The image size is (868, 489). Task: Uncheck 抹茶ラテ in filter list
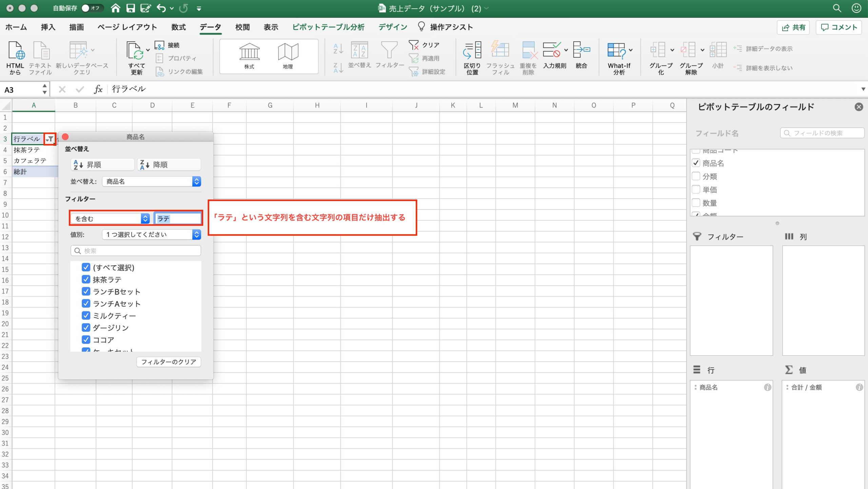click(86, 279)
